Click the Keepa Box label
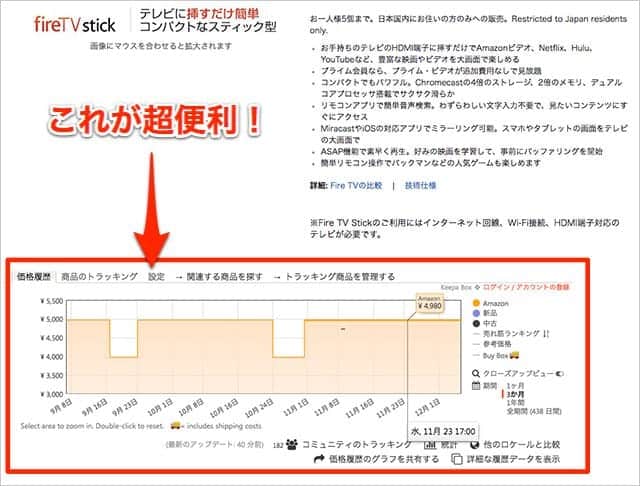640x486 pixels. (x=456, y=287)
